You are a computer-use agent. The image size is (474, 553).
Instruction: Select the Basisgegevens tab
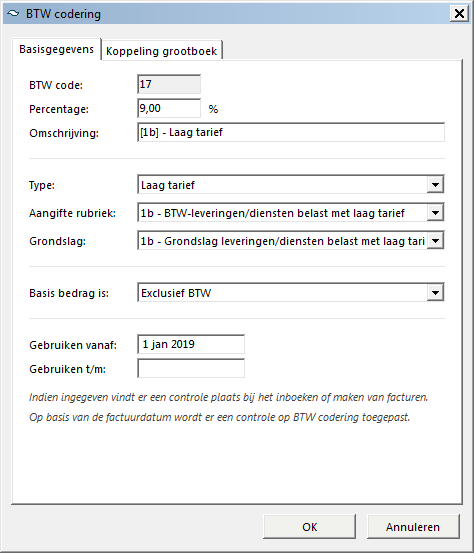(x=56, y=49)
